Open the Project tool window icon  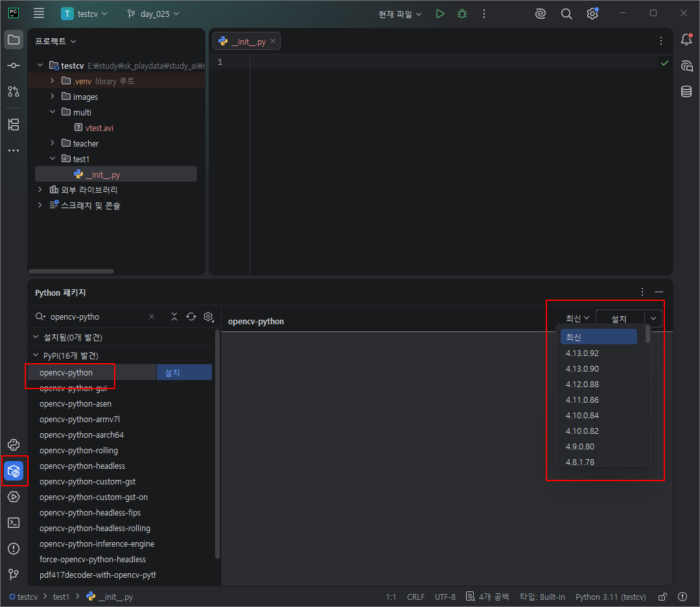click(14, 40)
